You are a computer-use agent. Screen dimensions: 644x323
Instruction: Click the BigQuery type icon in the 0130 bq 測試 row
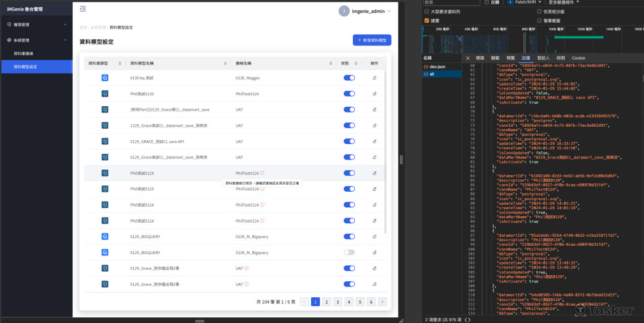pos(104,78)
